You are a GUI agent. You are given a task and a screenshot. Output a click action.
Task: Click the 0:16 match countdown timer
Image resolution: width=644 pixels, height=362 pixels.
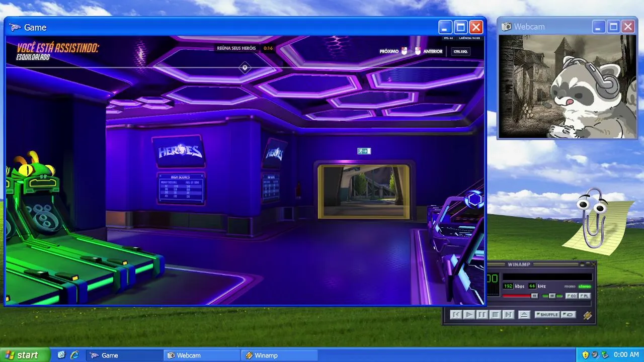click(x=268, y=48)
